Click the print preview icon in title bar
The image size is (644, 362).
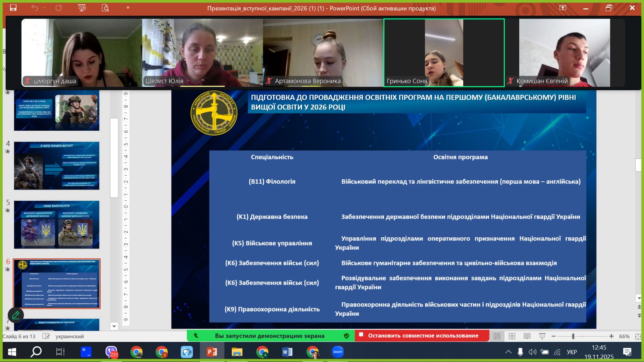tap(105, 8)
